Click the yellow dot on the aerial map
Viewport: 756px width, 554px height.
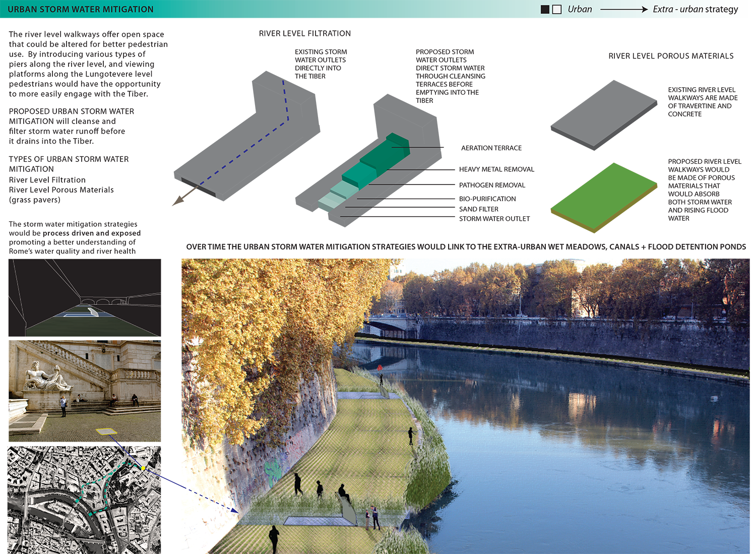143,468
